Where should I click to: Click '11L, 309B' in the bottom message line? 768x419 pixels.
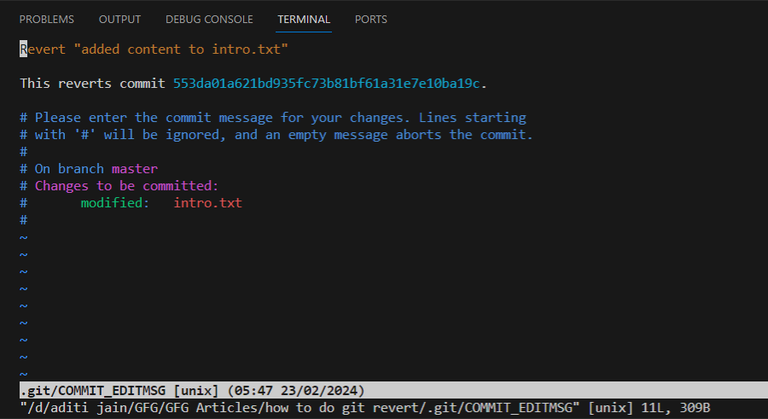pos(675,408)
